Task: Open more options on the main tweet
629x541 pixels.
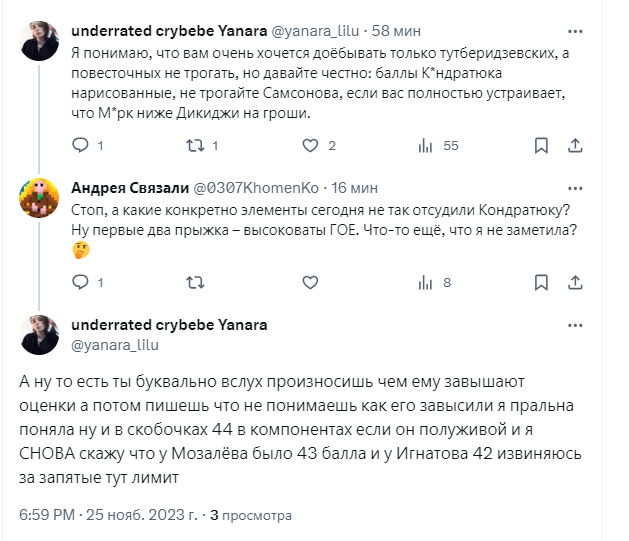Action: pos(573,326)
